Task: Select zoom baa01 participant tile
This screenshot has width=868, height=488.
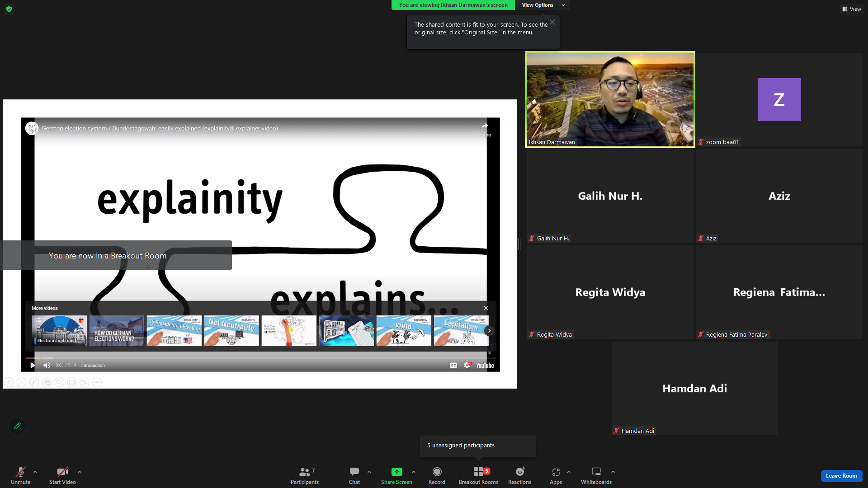Action: tap(779, 99)
